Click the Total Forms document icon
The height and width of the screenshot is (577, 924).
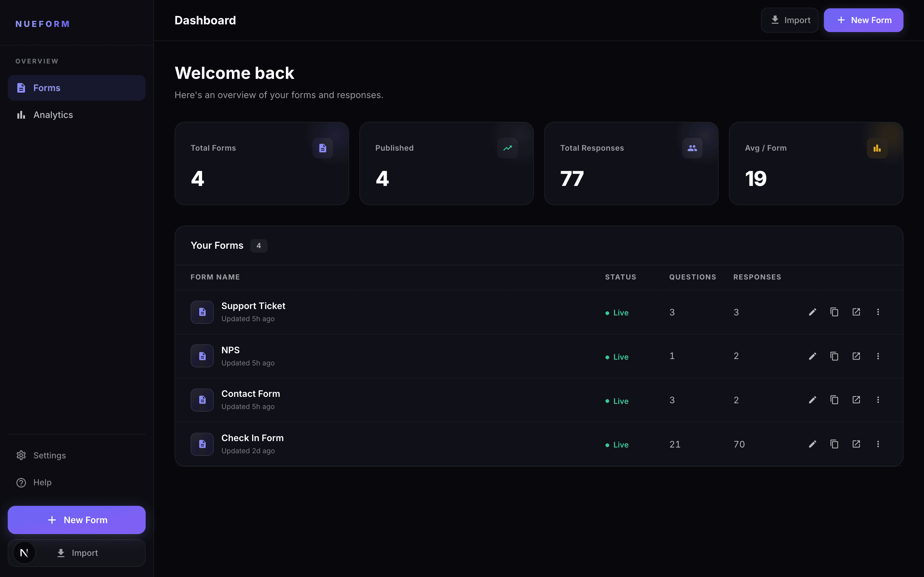pyautogui.click(x=323, y=148)
